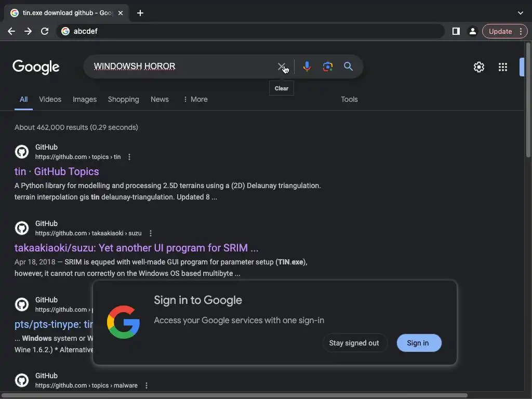Go to Google homepage via logo

(x=36, y=67)
